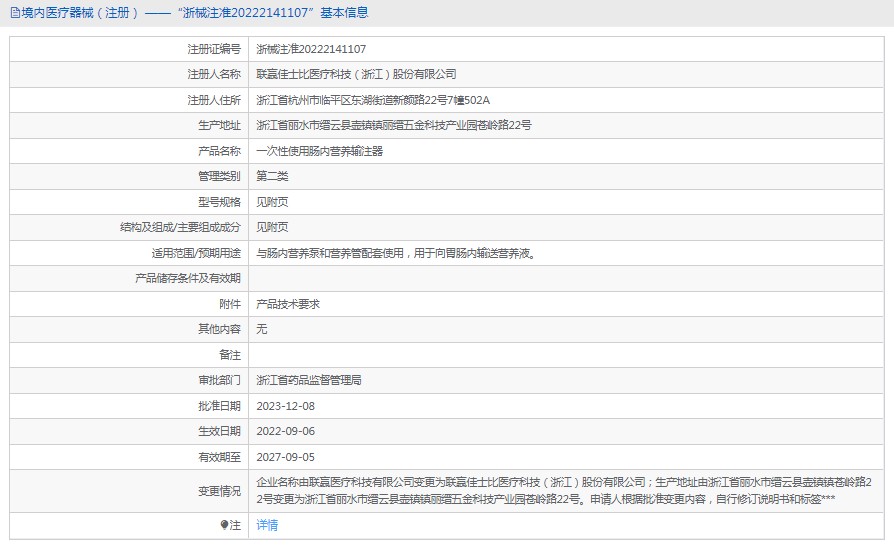The image size is (894, 549).
Task: Click 产品技术要求 in the 附件 row
Action: pos(288,304)
